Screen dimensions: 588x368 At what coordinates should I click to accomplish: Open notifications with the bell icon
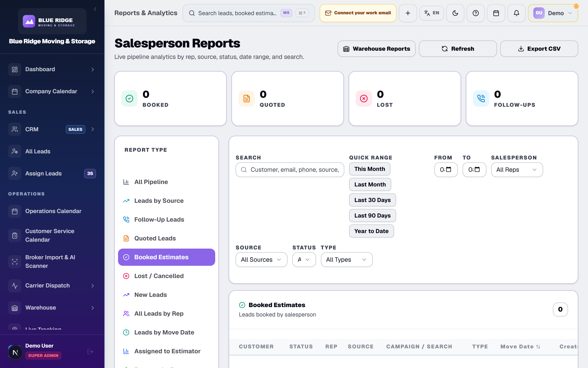click(516, 13)
